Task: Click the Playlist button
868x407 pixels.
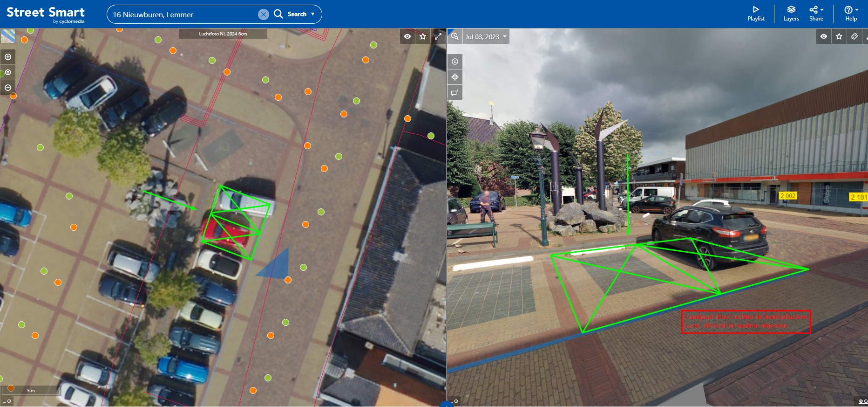Action: (756, 14)
